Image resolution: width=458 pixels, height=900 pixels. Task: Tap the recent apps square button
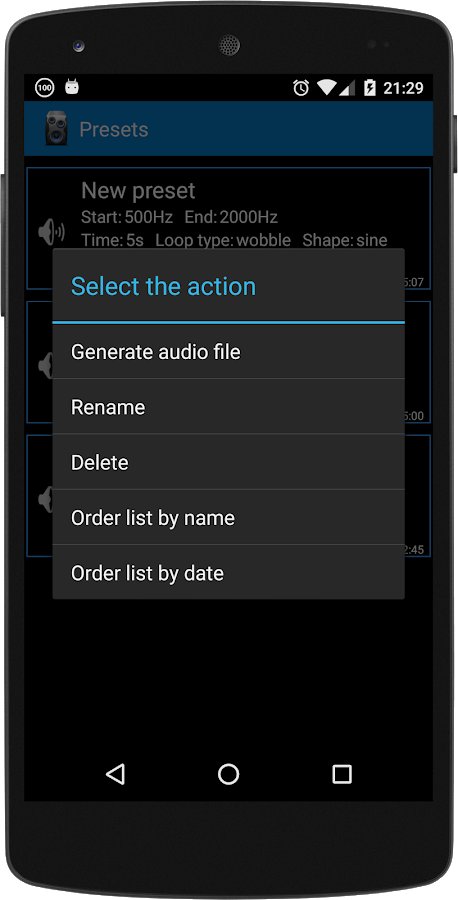341,774
